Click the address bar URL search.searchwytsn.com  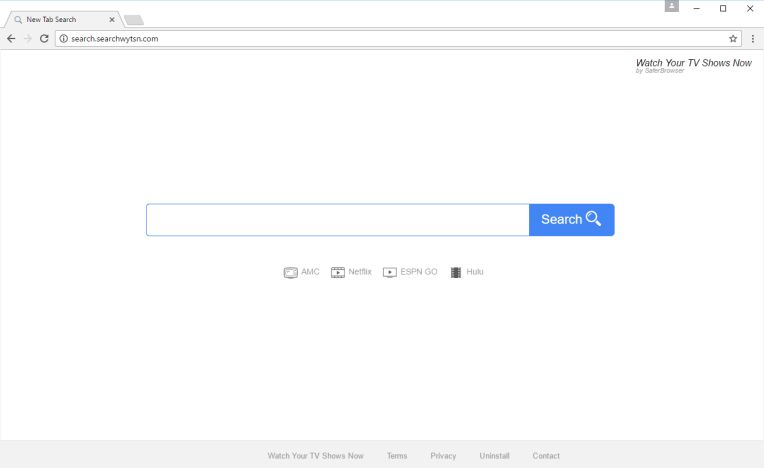115,38
